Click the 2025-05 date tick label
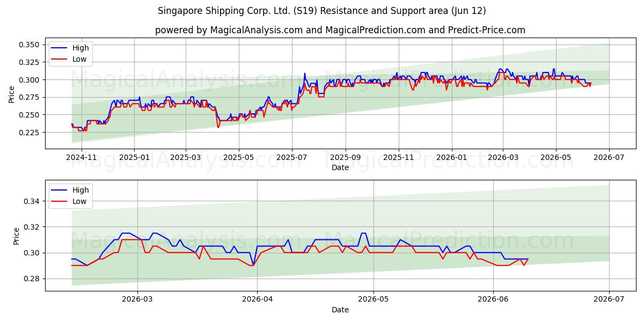 coord(238,157)
